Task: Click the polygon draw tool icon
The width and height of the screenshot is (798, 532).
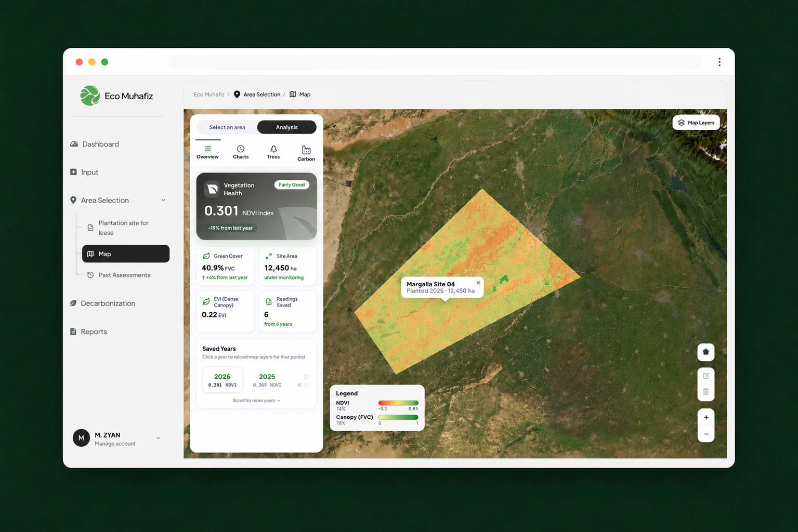Action: click(x=705, y=352)
